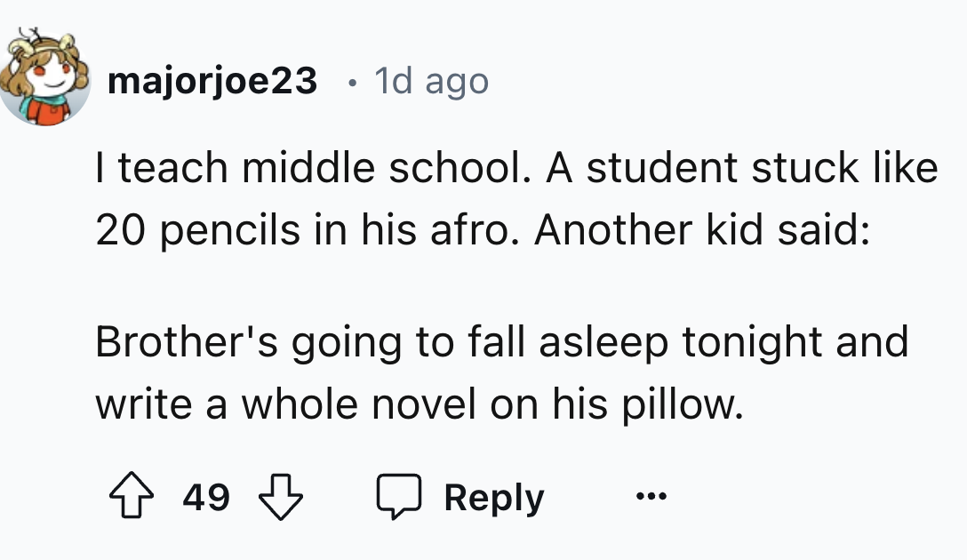The image size is (967, 560).
Task: Click the "1d ago" timestamp permalink
Action: tap(431, 82)
